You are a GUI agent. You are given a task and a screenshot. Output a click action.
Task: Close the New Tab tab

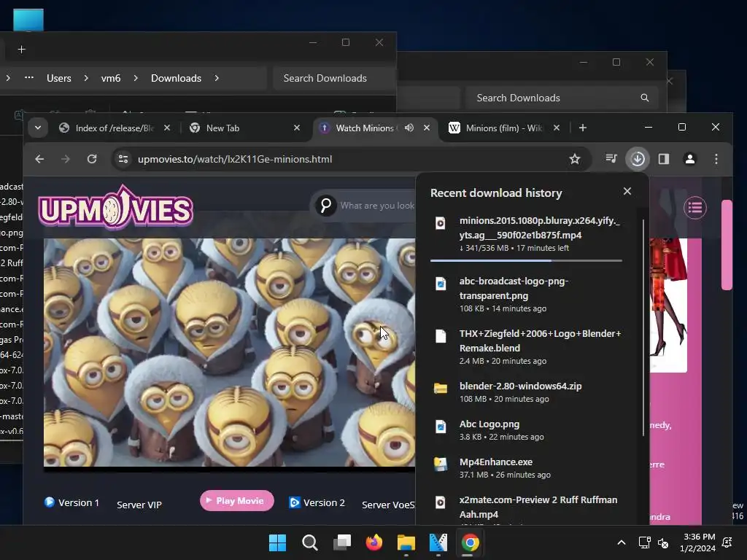pyautogui.click(x=297, y=128)
